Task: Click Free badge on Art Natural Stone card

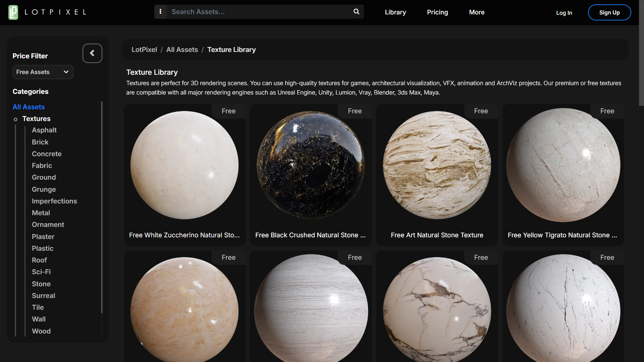Action: pyautogui.click(x=481, y=111)
